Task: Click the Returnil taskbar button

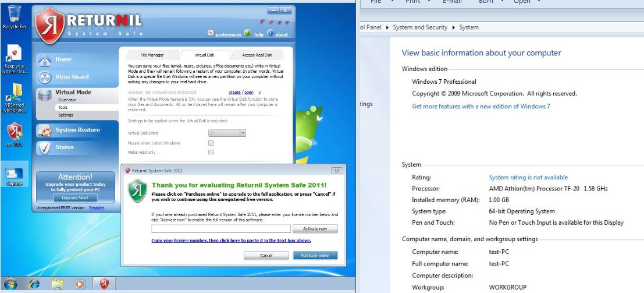Action: tap(104, 284)
